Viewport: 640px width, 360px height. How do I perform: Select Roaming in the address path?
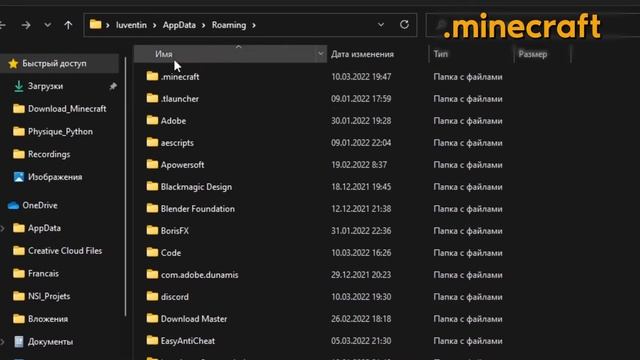point(229,25)
